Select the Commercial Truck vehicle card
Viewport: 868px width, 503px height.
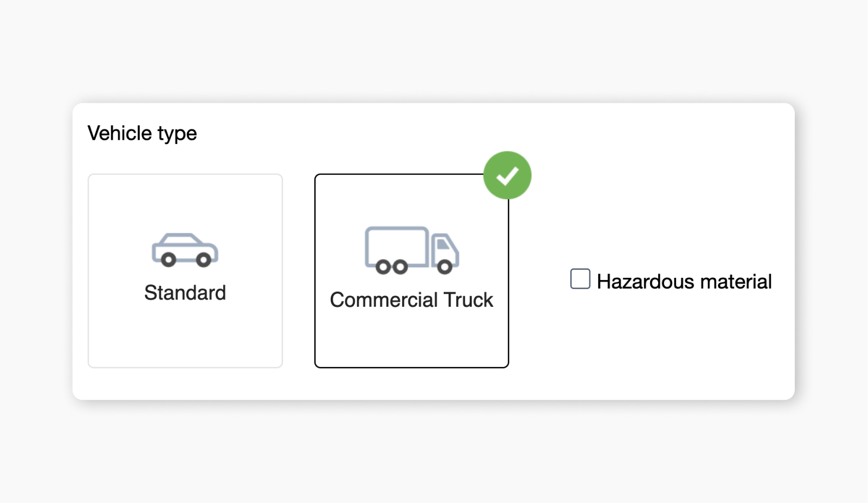[x=410, y=270]
